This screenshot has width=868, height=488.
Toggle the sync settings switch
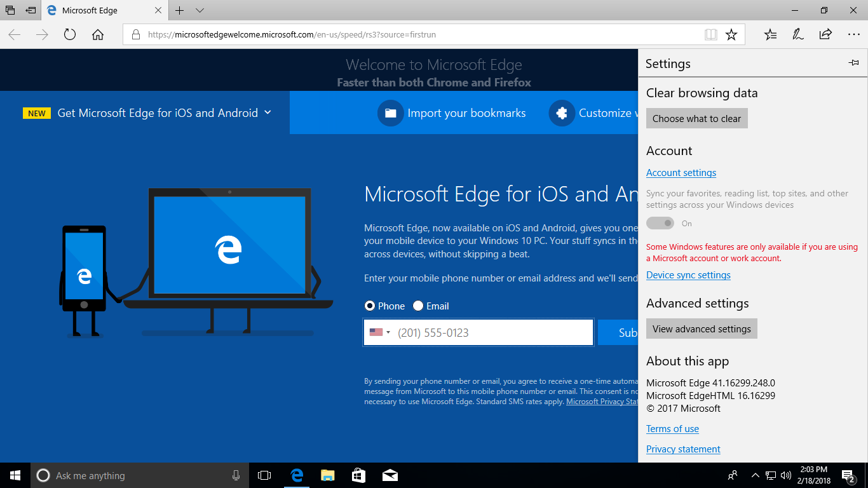[x=660, y=223]
